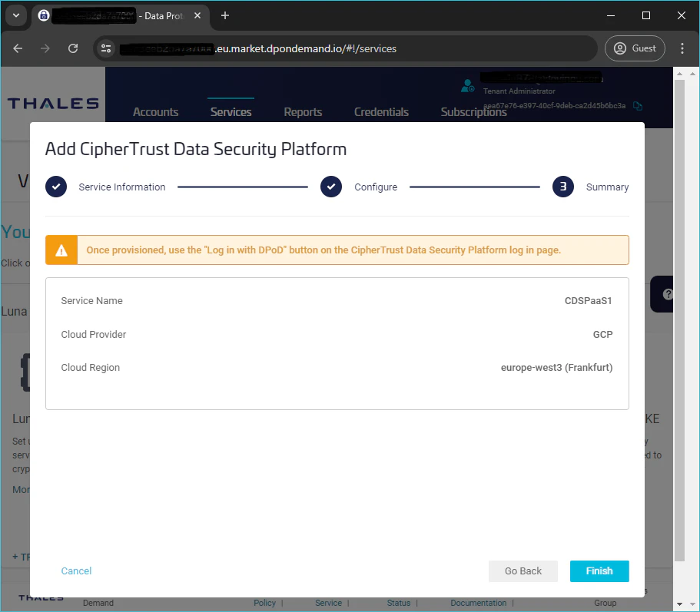700x612 pixels.
Task: Click the Cloud Provider label
Action: pyautogui.click(x=93, y=335)
